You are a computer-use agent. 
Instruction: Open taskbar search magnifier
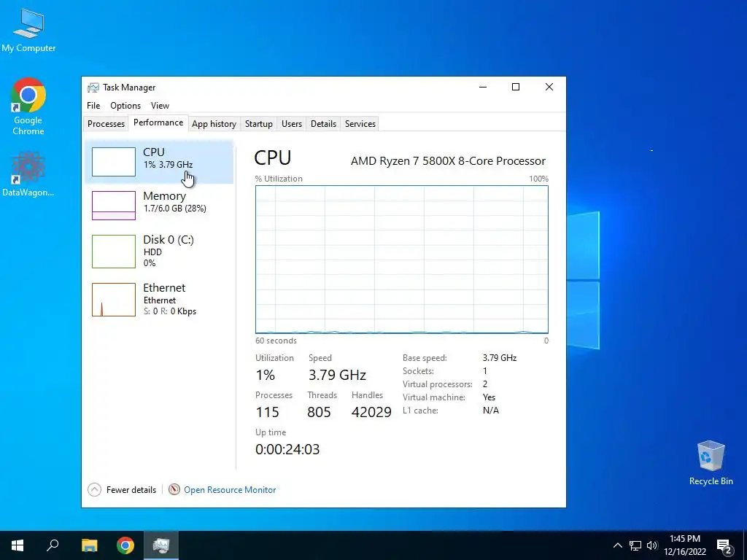point(53,545)
